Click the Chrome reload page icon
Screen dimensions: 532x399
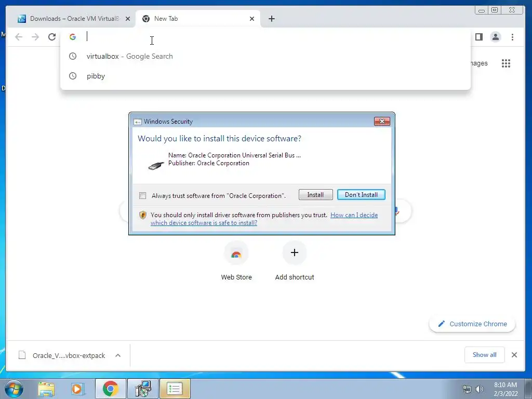click(x=52, y=37)
